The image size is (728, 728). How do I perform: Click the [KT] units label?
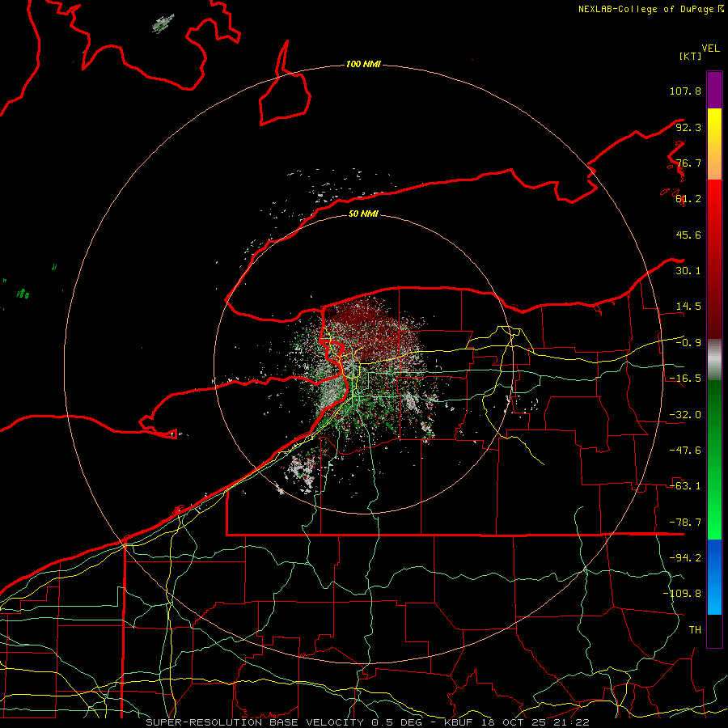click(691, 56)
